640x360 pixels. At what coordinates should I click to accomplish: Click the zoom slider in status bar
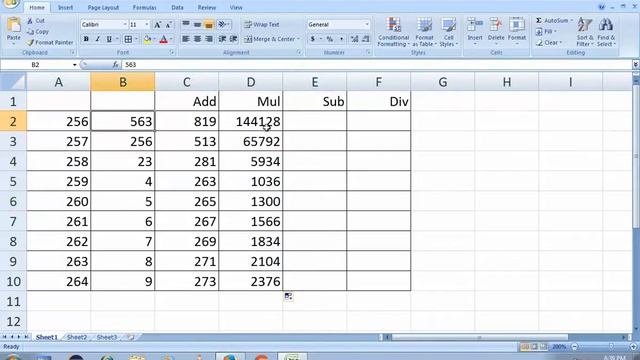pyautogui.click(x=611, y=347)
